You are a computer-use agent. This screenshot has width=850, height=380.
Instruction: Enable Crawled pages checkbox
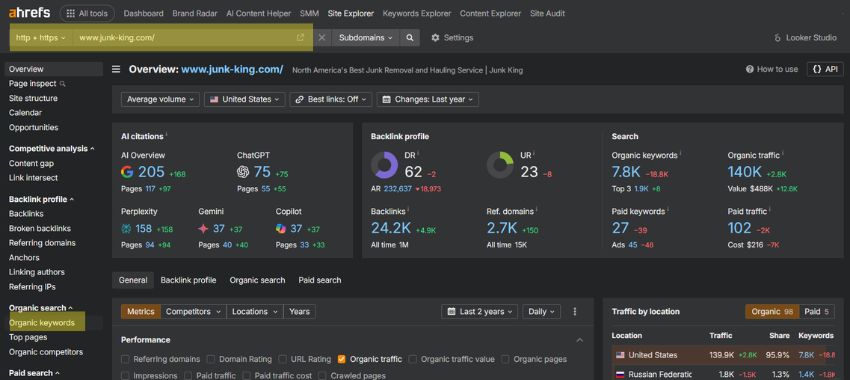tap(323, 375)
